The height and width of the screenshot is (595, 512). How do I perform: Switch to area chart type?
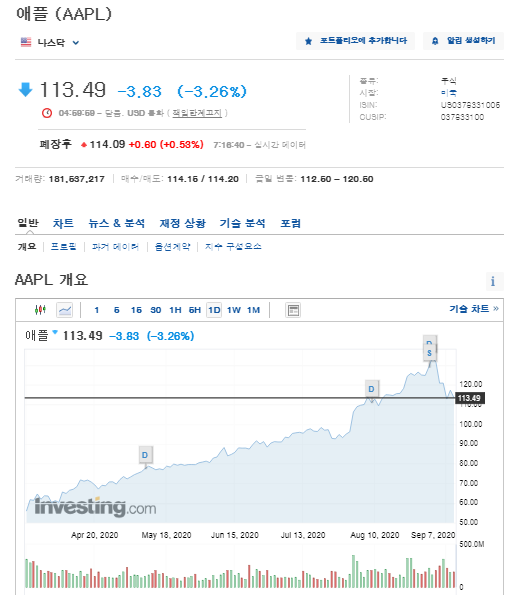65,310
